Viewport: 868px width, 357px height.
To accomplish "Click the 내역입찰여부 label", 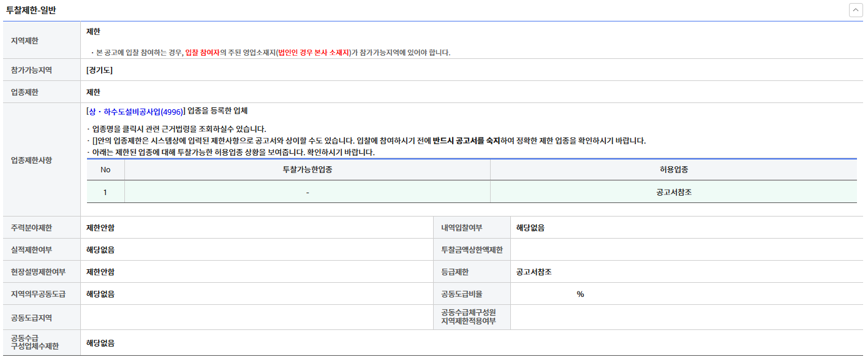I will 462,228.
